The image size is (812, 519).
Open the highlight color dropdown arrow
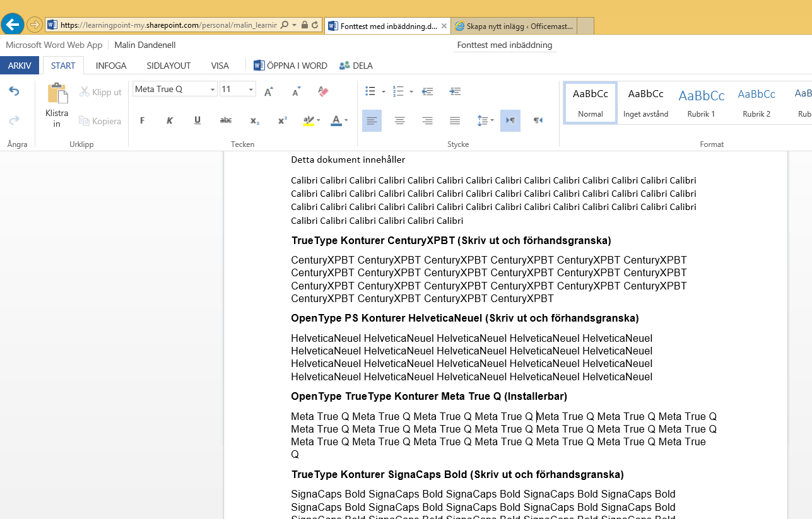point(319,120)
